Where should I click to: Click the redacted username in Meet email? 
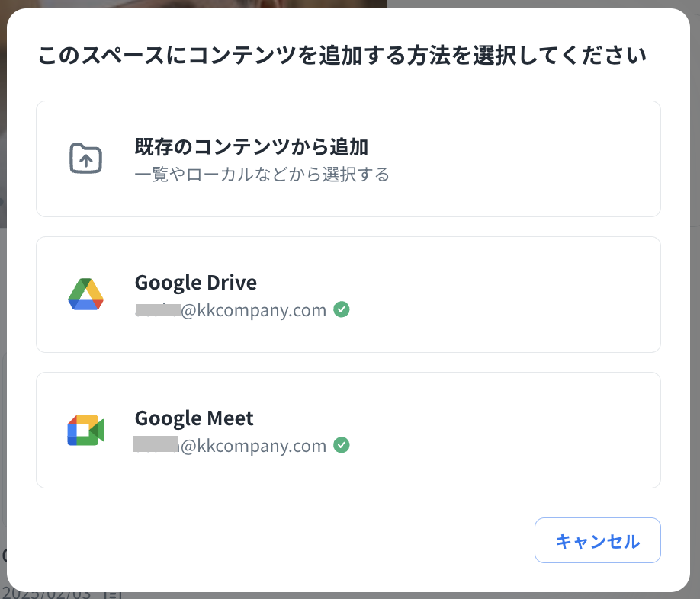point(156,445)
